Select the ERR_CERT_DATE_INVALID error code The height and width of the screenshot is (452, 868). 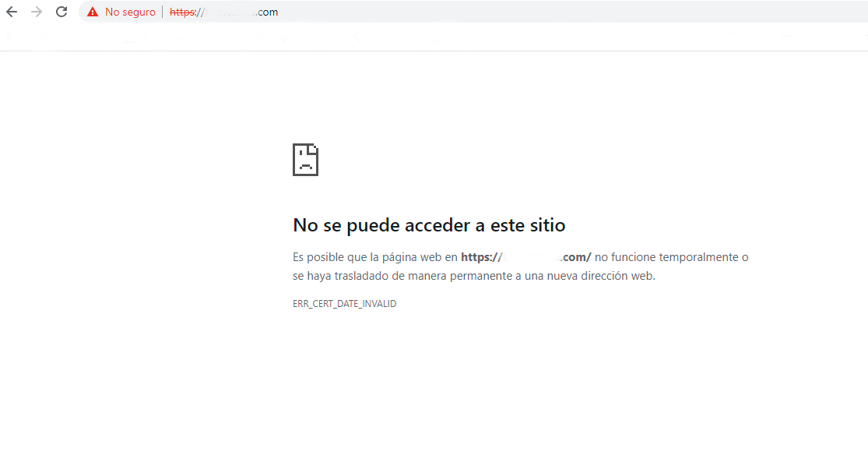[344, 303]
